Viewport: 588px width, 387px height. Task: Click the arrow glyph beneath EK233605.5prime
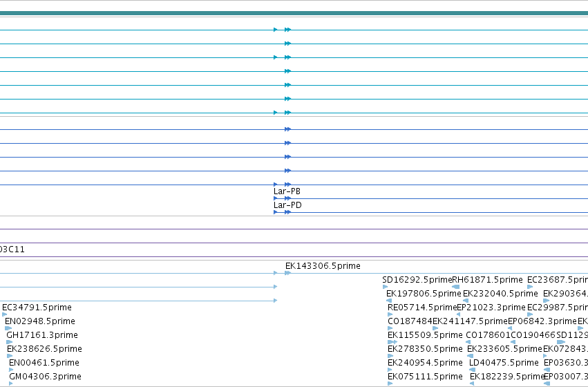(471, 356)
